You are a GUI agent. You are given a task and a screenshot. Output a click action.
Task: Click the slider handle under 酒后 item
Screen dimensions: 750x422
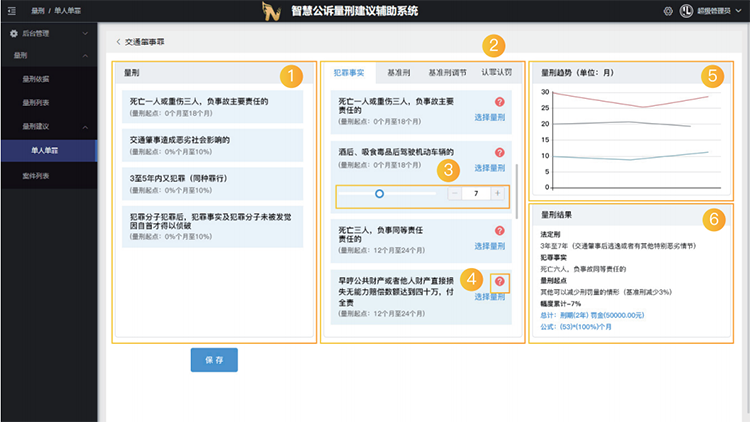click(x=379, y=193)
